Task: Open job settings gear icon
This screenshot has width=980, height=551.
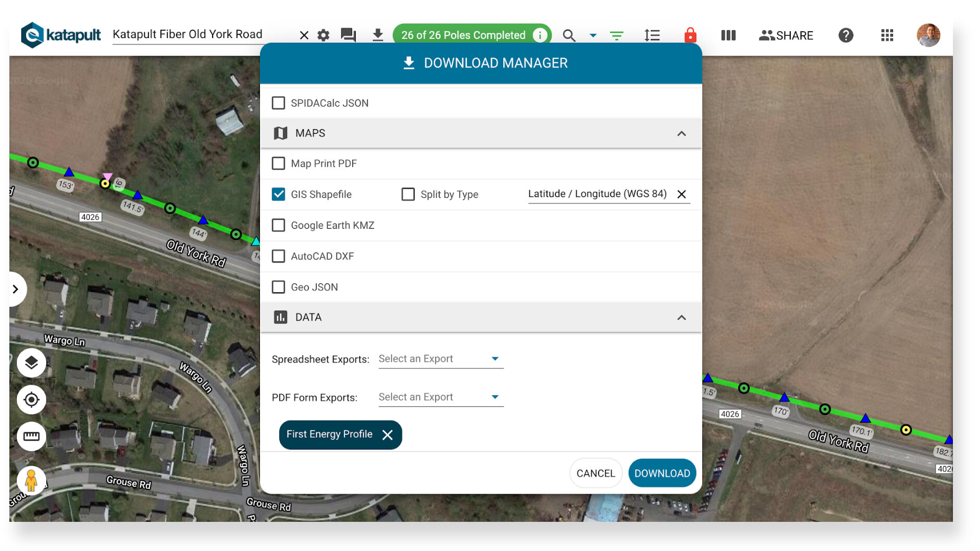Action: click(x=324, y=35)
